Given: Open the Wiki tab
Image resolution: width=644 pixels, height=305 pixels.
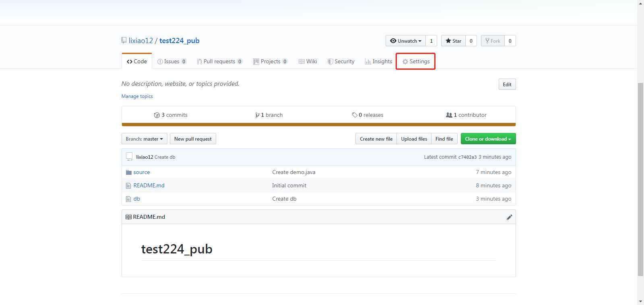Looking at the screenshot, I should (308, 61).
